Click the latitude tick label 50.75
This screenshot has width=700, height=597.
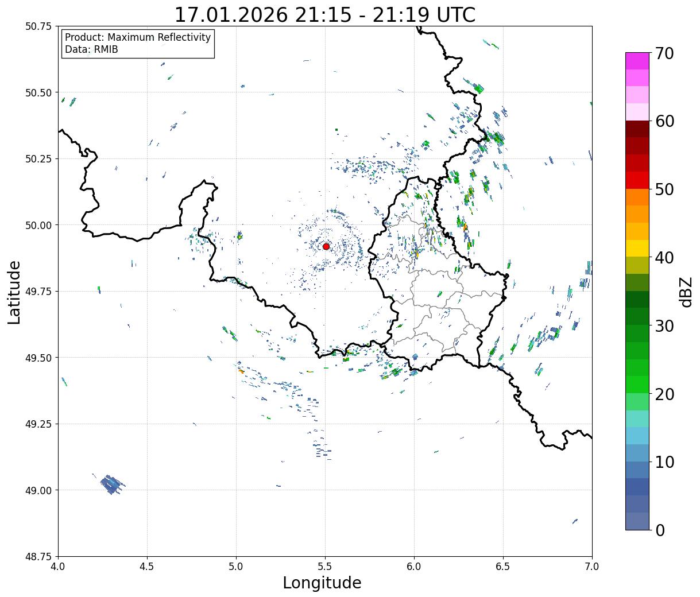click(38, 26)
